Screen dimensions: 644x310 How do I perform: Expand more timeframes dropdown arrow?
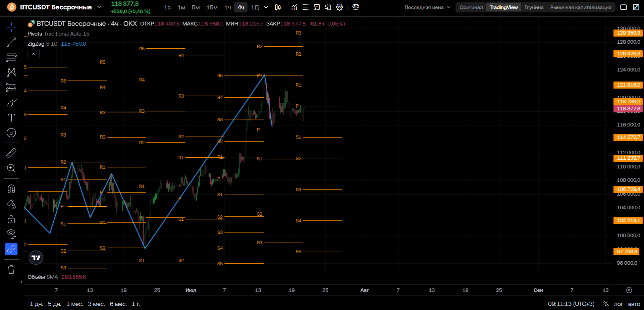pyautogui.click(x=266, y=7)
